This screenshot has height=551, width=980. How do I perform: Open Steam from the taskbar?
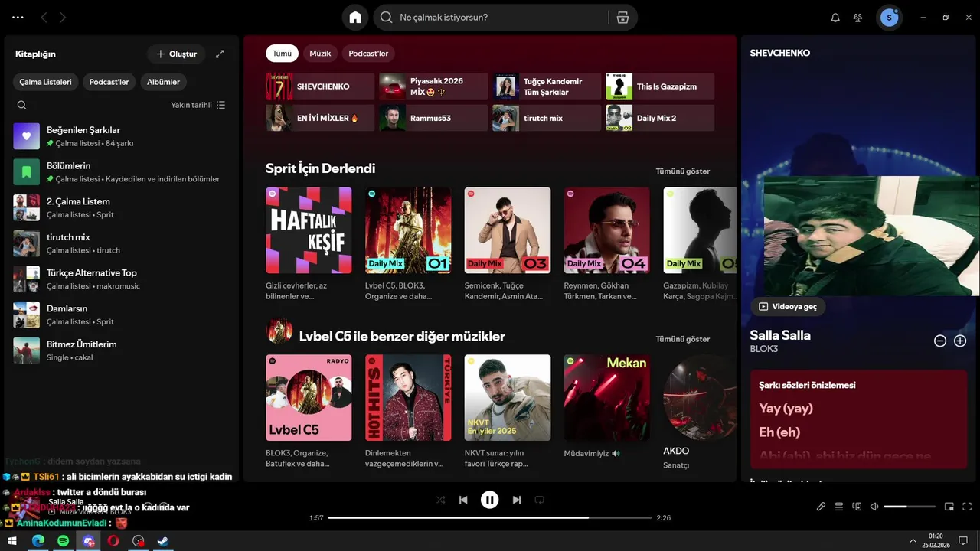163,540
